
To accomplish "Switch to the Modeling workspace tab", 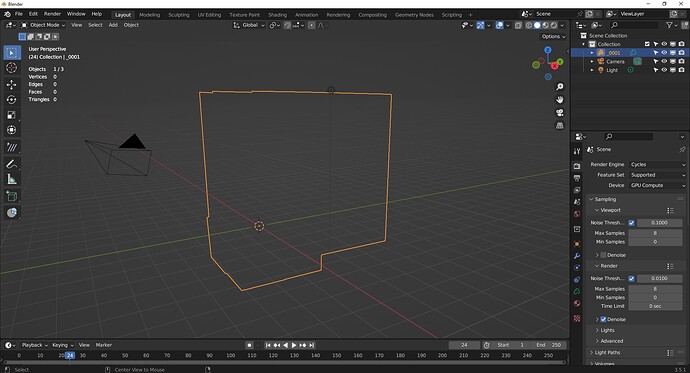I will [x=150, y=15].
